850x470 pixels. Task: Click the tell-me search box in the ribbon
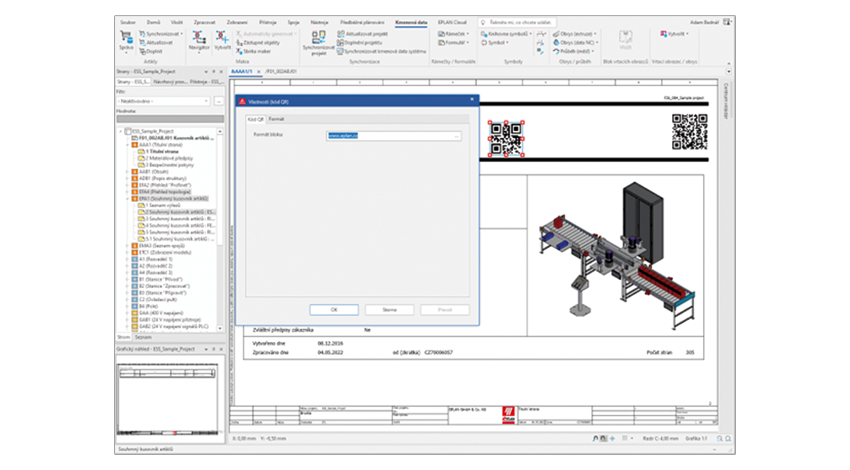tap(518, 22)
